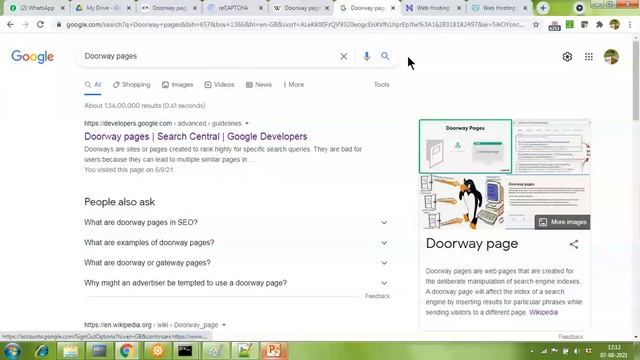The height and width of the screenshot is (360, 640).
Task: Expand 'What are doorway or gateway pages?'
Action: coord(237,263)
